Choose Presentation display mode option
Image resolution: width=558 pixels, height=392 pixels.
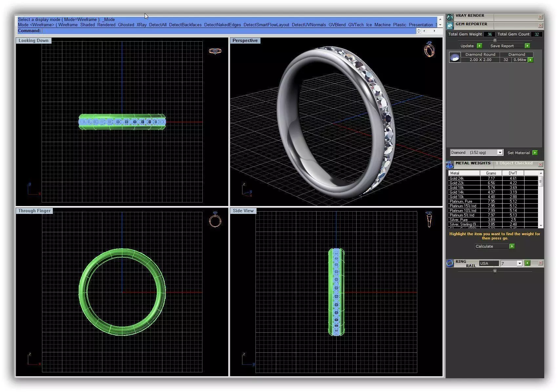[x=421, y=25]
